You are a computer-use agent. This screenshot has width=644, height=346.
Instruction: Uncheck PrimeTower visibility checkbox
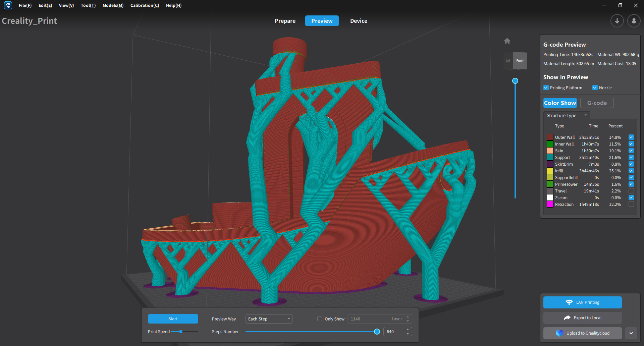pos(631,184)
